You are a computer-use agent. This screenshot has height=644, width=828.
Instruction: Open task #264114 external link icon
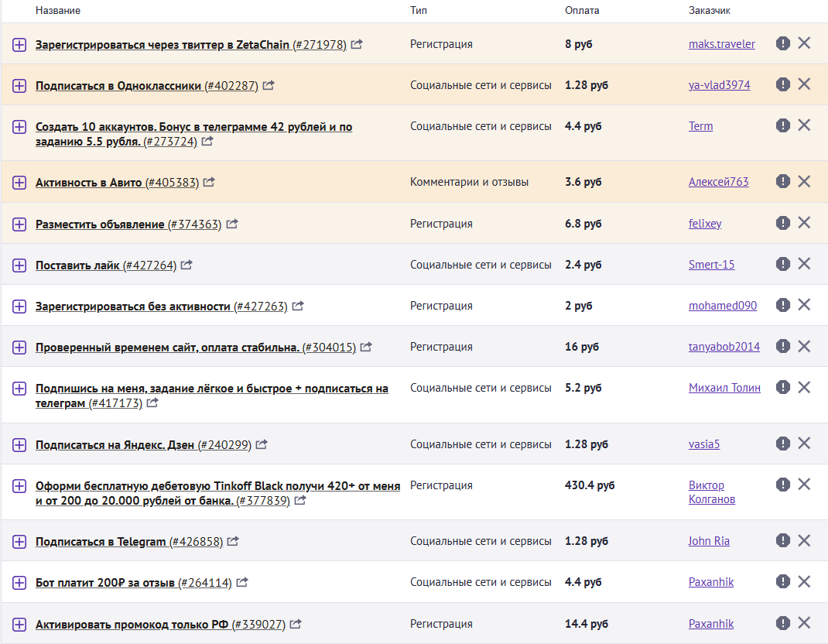click(x=242, y=582)
